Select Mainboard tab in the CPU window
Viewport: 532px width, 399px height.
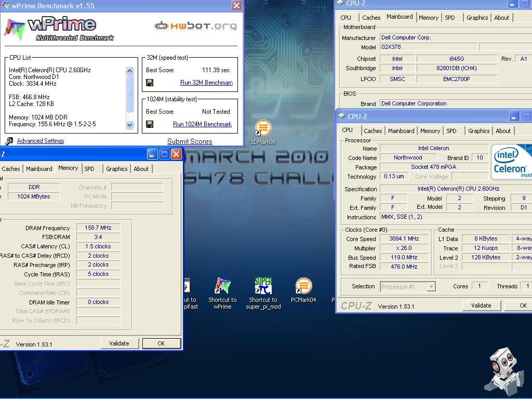(x=401, y=131)
